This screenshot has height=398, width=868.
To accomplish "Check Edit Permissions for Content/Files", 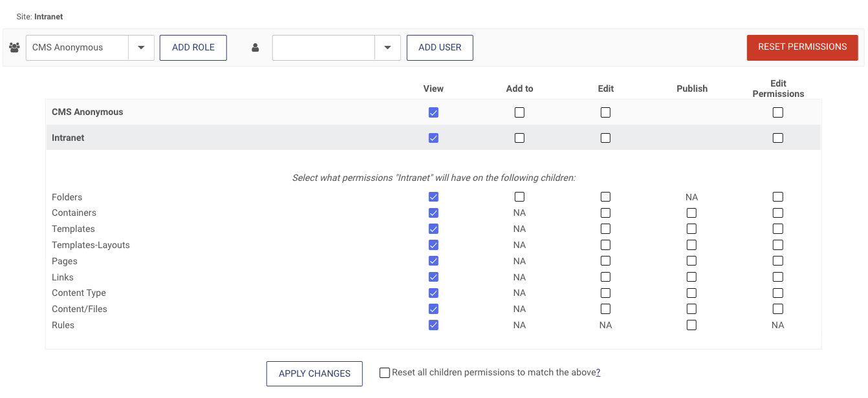I will click(x=777, y=309).
